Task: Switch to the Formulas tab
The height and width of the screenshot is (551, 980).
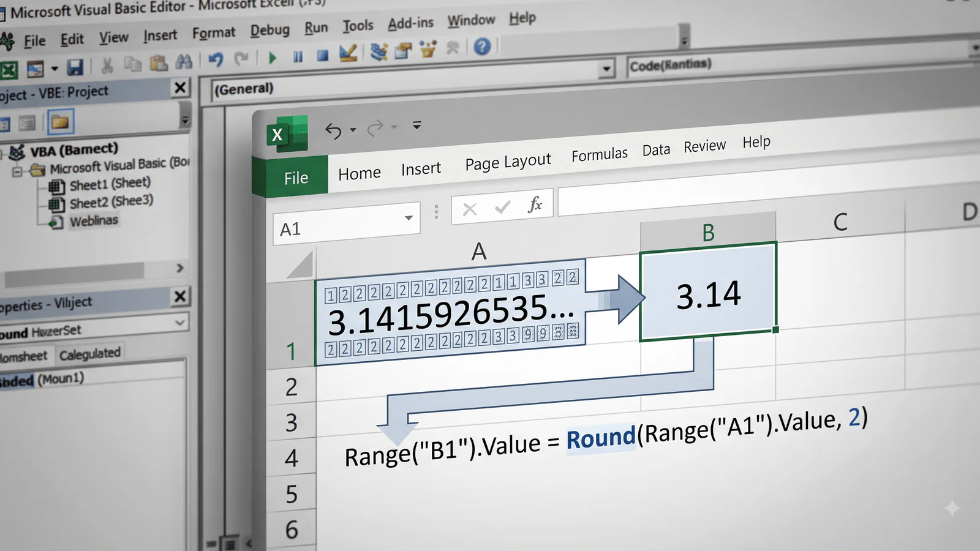Action: coord(600,154)
